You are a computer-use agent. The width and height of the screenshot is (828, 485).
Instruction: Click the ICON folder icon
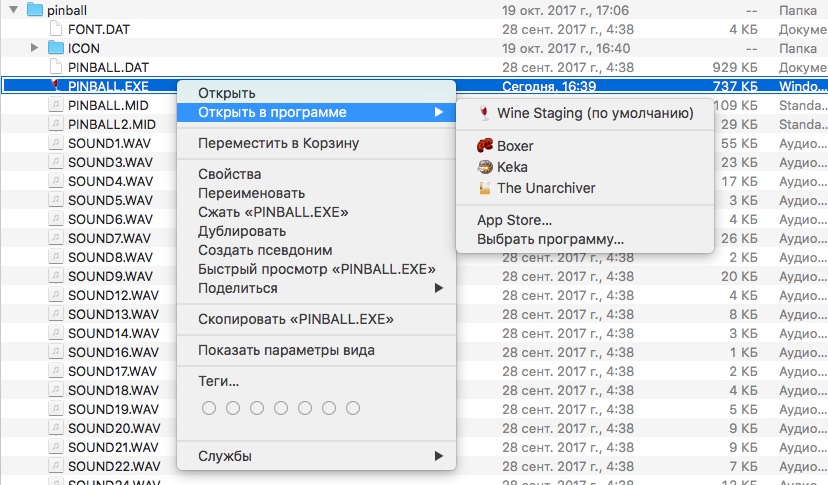click(x=56, y=48)
